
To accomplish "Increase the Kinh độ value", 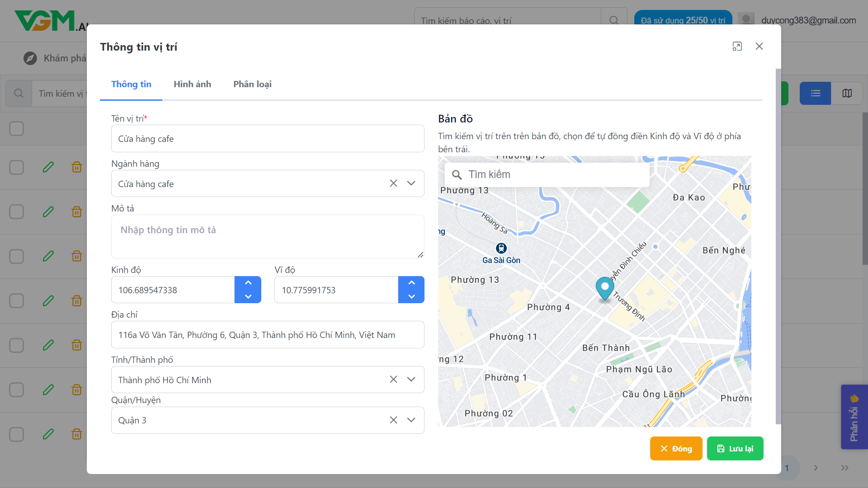I will click(x=248, y=283).
